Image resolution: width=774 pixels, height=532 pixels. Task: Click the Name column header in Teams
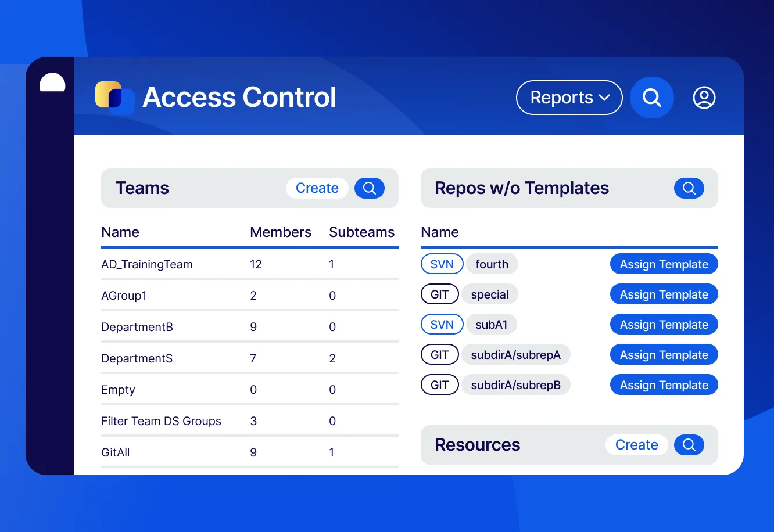(120, 232)
